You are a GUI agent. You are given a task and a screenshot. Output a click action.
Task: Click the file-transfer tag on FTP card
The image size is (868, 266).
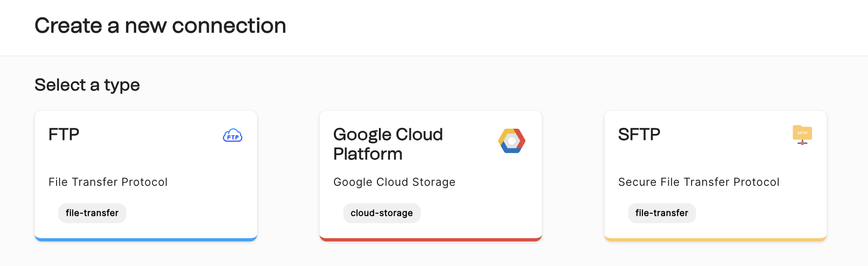[x=92, y=213]
